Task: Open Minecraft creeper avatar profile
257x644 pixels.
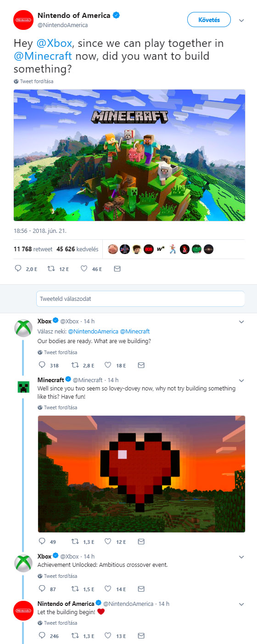Action: [23, 386]
